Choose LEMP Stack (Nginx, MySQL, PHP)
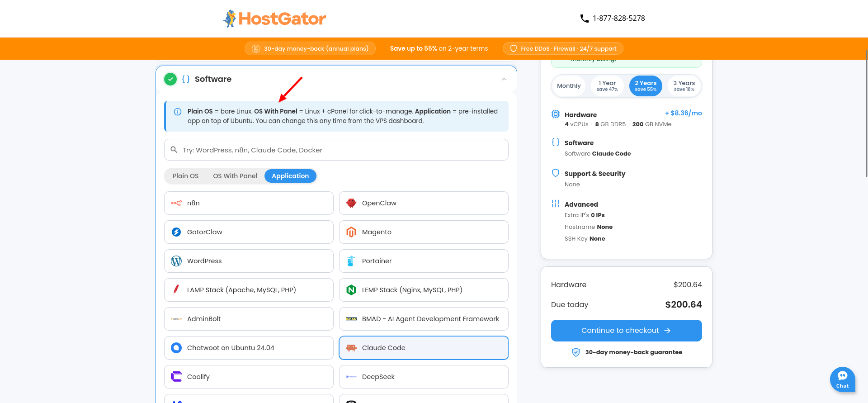Viewport: 868px width, 403px height. click(424, 290)
